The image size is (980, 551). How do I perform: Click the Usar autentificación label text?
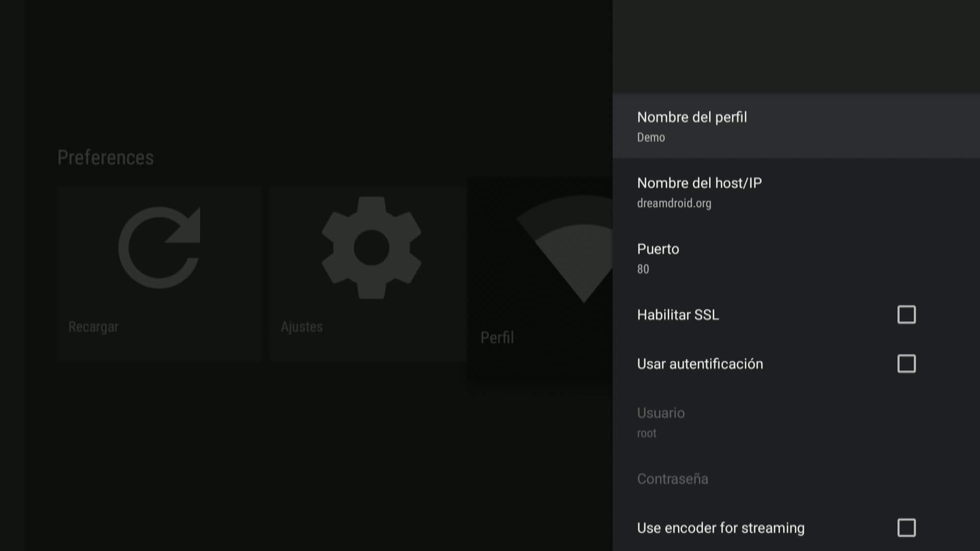click(x=700, y=364)
